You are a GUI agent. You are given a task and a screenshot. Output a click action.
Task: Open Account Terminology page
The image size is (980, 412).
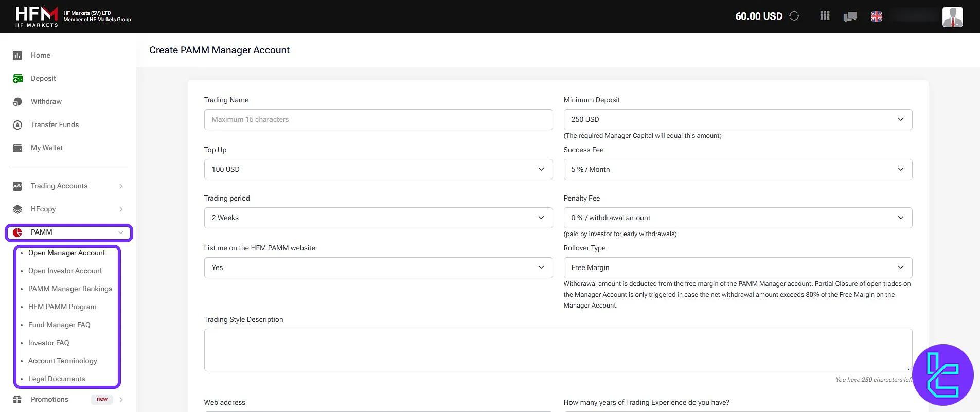(62, 361)
